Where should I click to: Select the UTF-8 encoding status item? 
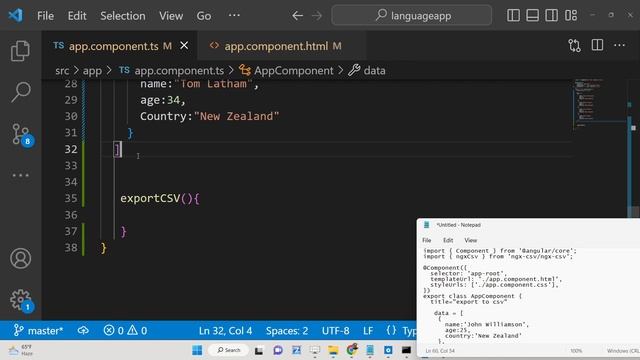pos(336,330)
